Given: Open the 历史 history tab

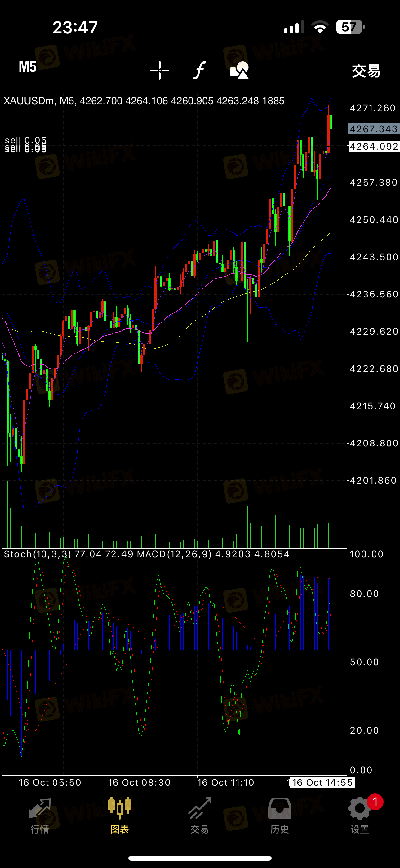Looking at the screenshot, I should 280,816.
